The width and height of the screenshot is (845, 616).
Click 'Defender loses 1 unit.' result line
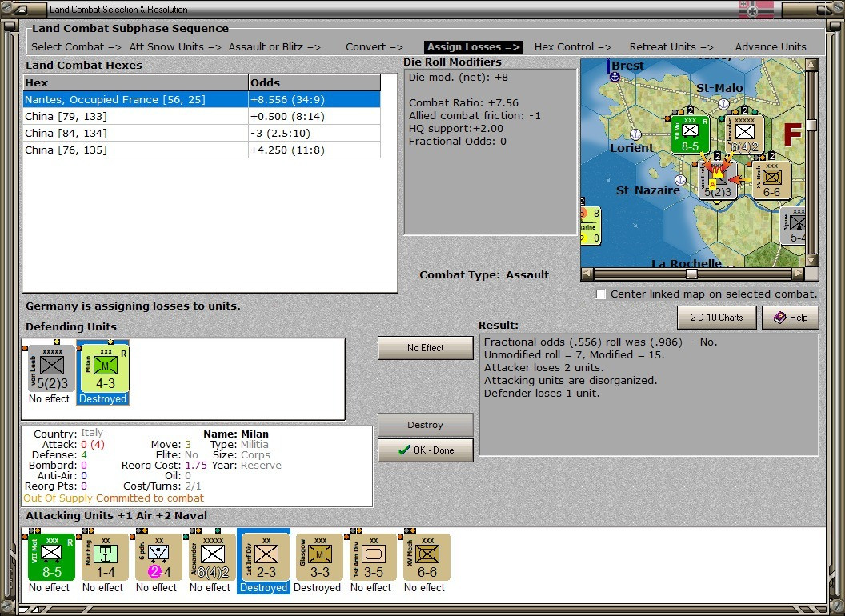coord(542,394)
